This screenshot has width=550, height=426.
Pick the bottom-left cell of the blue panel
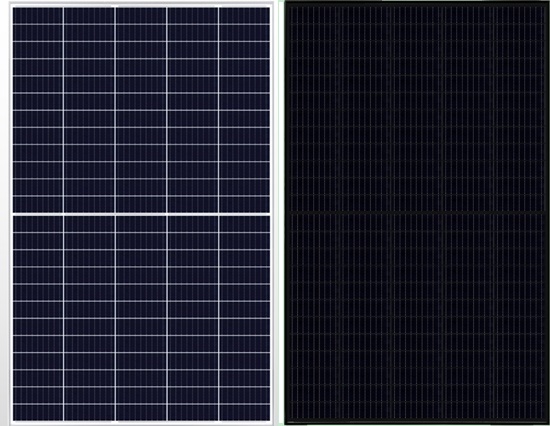pos(38,413)
